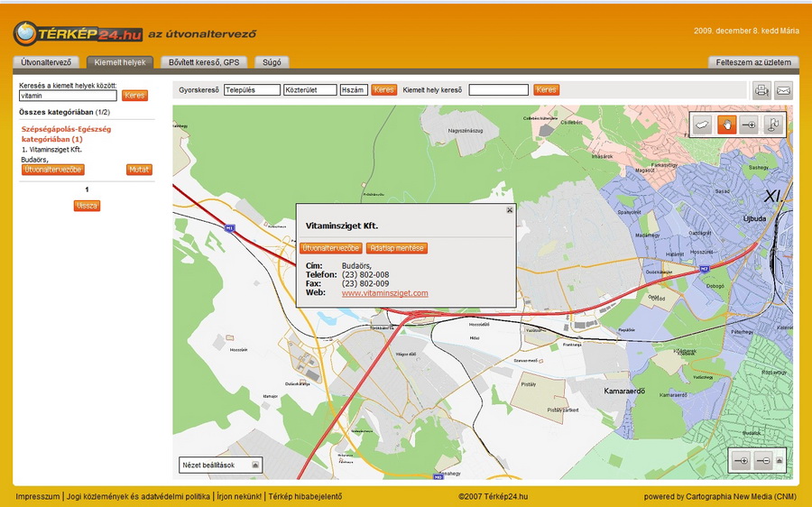Open Bővített kereső, GPS tab

pos(204,62)
